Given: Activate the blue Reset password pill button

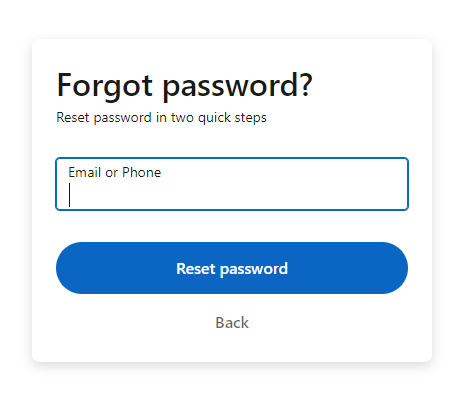Looking at the screenshot, I should (x=232, y=268).
